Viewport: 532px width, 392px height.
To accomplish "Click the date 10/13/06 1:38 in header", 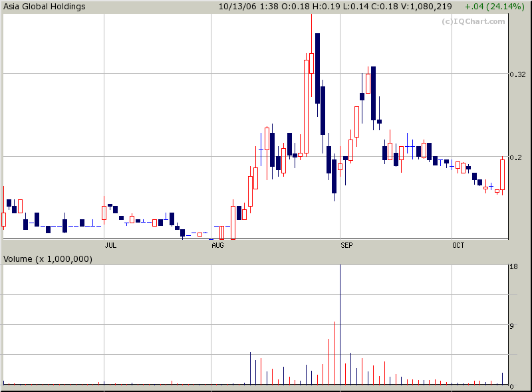I will coord(249,7).
